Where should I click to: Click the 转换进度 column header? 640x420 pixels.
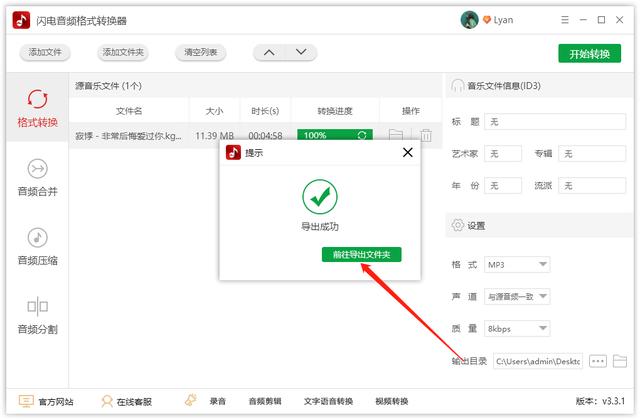335,111
